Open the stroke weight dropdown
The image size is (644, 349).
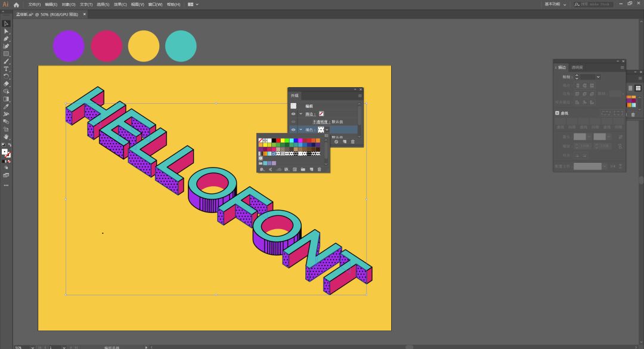pyautogui.click(x=598, y=77)
